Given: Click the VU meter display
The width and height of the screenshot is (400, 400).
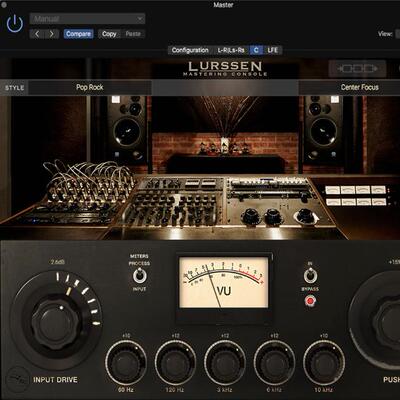Looking at the screenshot, I should (x=224, y=283).
